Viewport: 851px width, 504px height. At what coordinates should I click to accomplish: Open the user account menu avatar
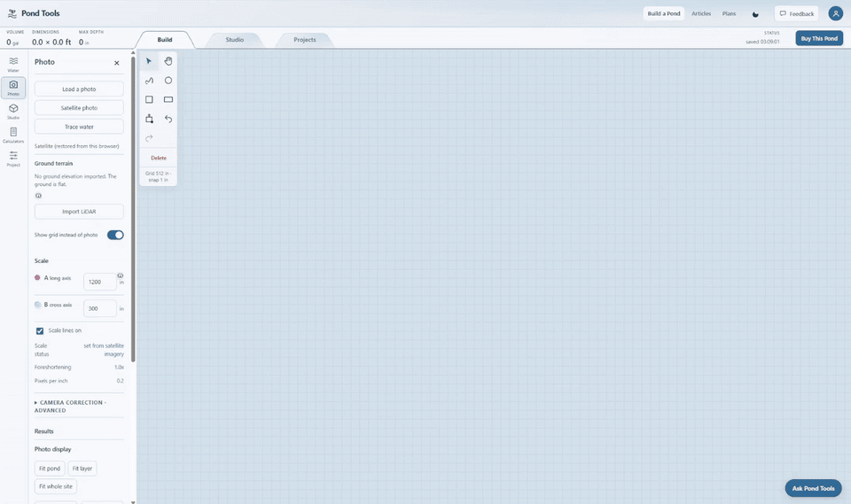coord(835,13)
